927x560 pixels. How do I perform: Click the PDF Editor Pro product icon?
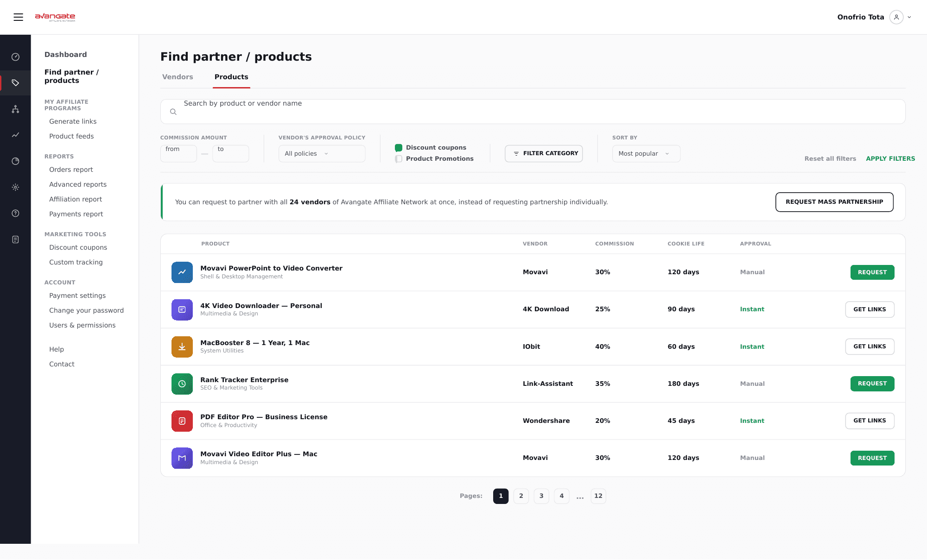(x=182, y=421)
